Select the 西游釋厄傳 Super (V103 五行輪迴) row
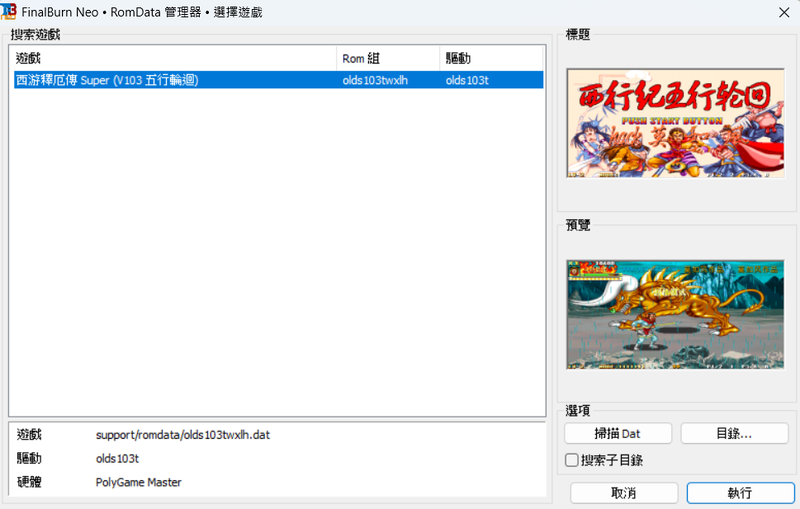 (279, 80)
